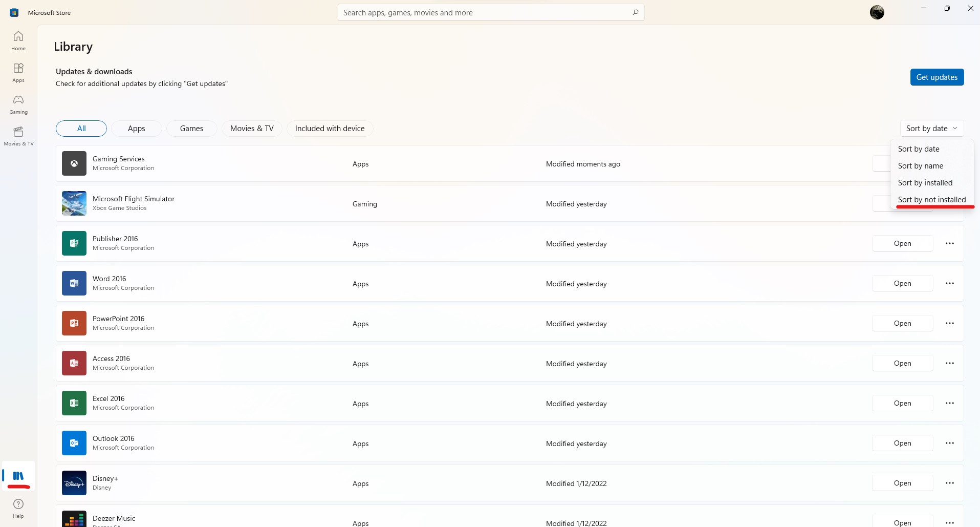Click the Outlook 2016 title text
The width and height of the screenshot is (980, 527).
(x=114, y=438)
